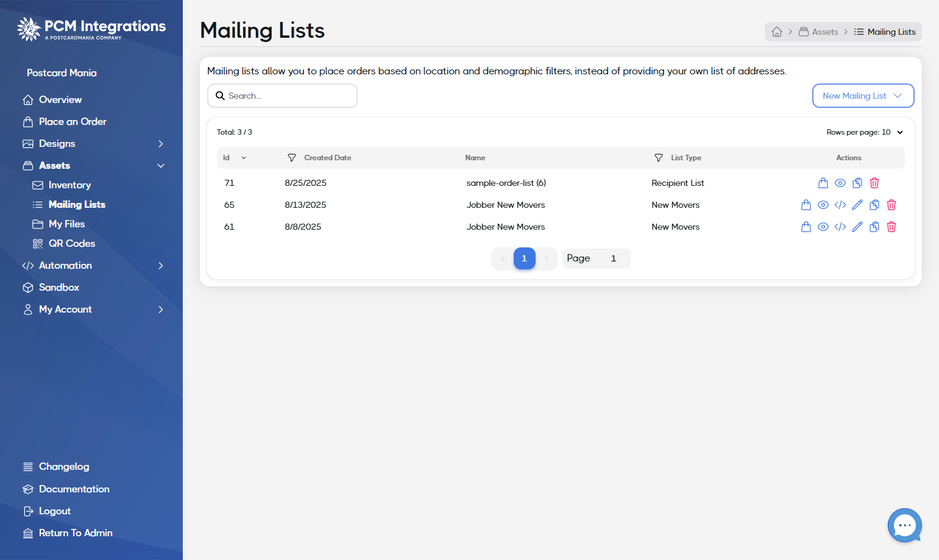View mailing list 61 via eye icon
939x560 pixels.
tap(823, 227)
